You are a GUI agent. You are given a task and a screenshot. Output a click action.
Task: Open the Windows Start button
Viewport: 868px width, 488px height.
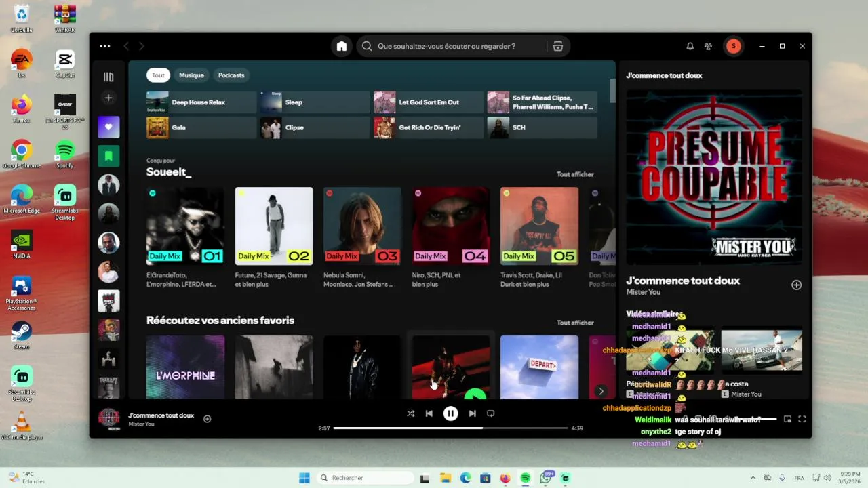(304, 478)
